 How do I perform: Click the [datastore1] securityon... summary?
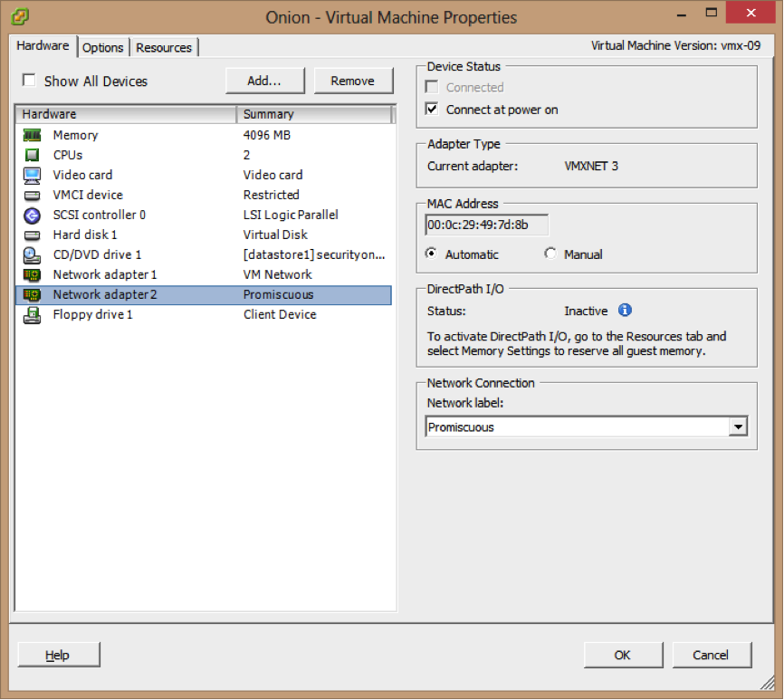click(x=314, y=255)
